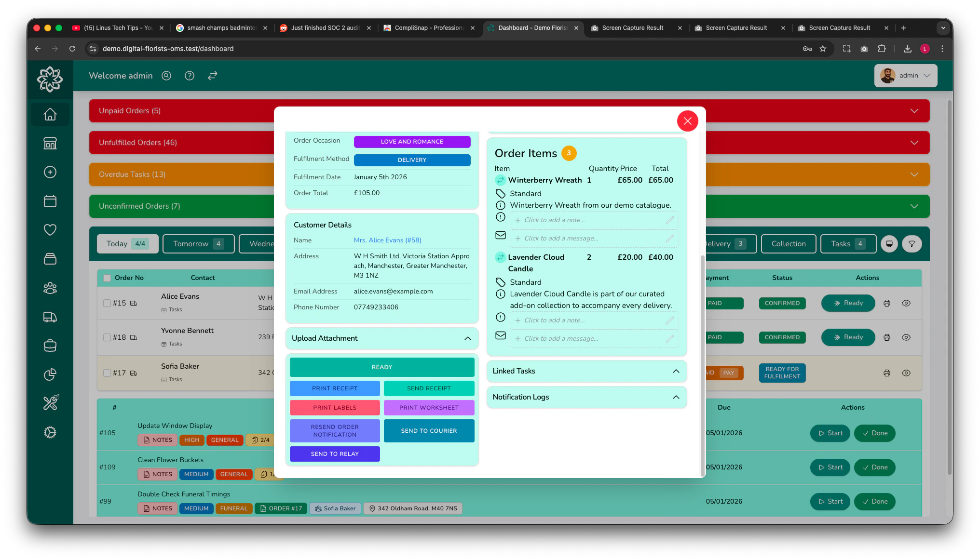Open the storefront icon in the sidebar
The height and width of the screenshot is (560, 980).
(x=50, y=143)
